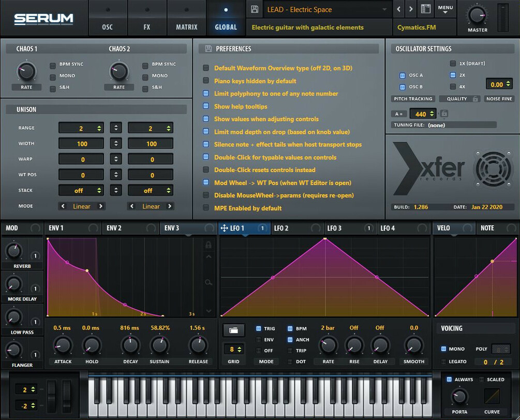Enable Piano keys hidden by default

click(205, 81)
